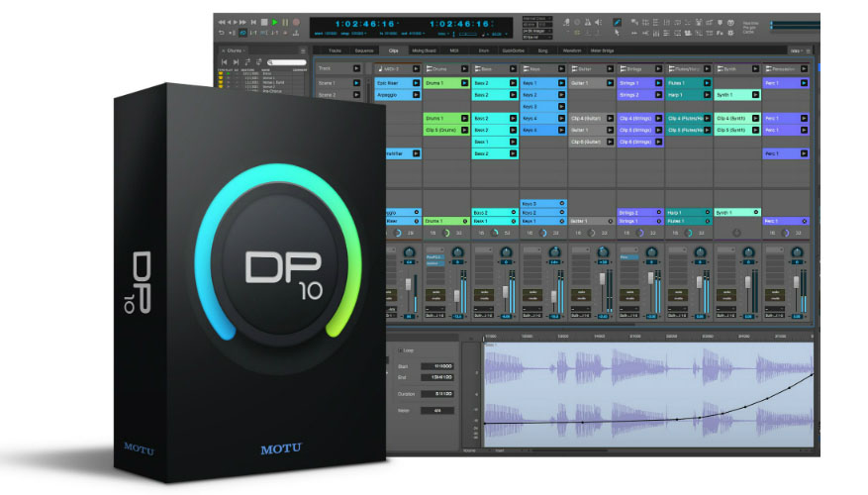Screen dimensions: 868x495
Task: Open the Drum editor tab
Action: [484, 50]
